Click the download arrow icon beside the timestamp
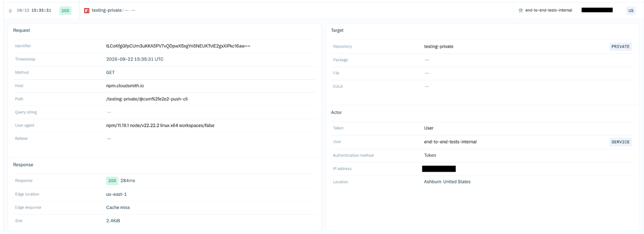Image resolution: width=644 pixels, height=234 pixels. coord(10,11)
